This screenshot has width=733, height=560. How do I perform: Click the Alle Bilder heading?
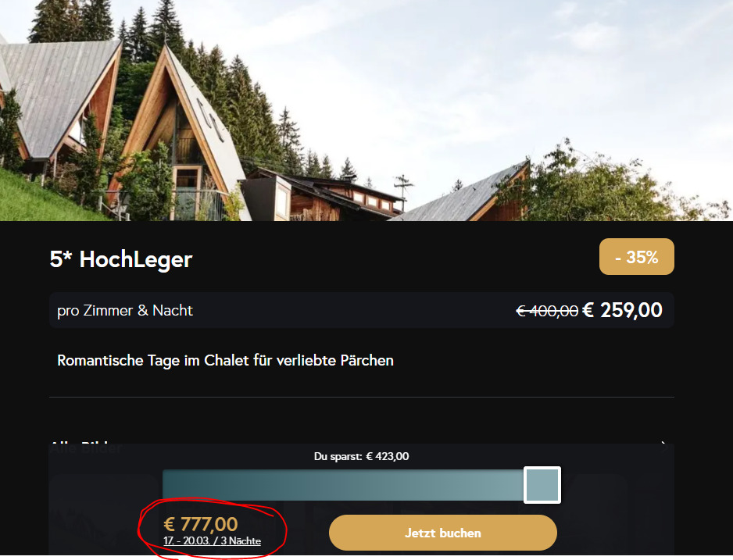[86, 446]
